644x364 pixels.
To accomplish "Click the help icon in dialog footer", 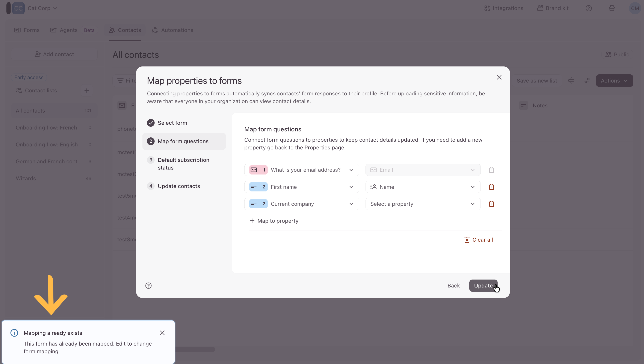I will pyautogui.click(x=148, y=286).
